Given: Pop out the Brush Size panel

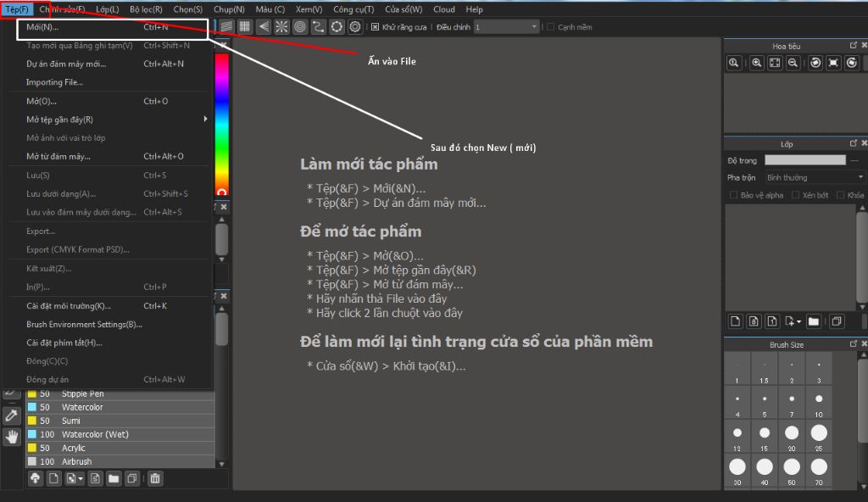Looking at the screenshot, I should (853, 343).
